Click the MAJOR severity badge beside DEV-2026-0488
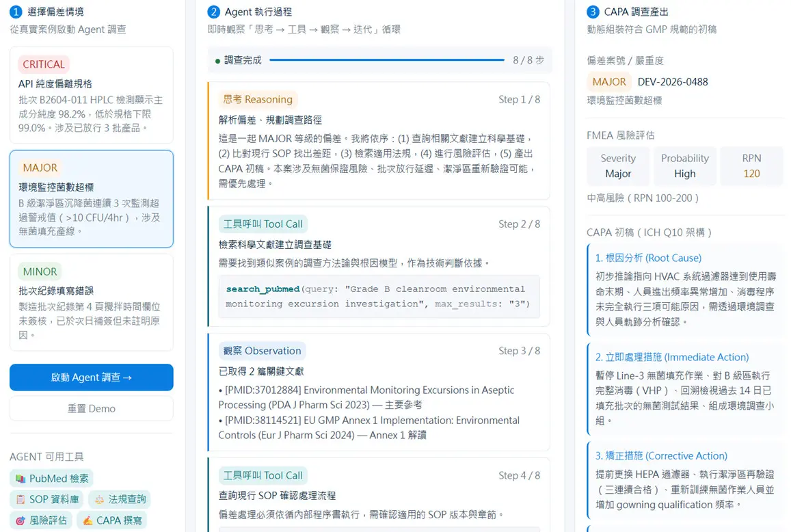The height and width of the screenshot is (532, 791). (609, 82)
